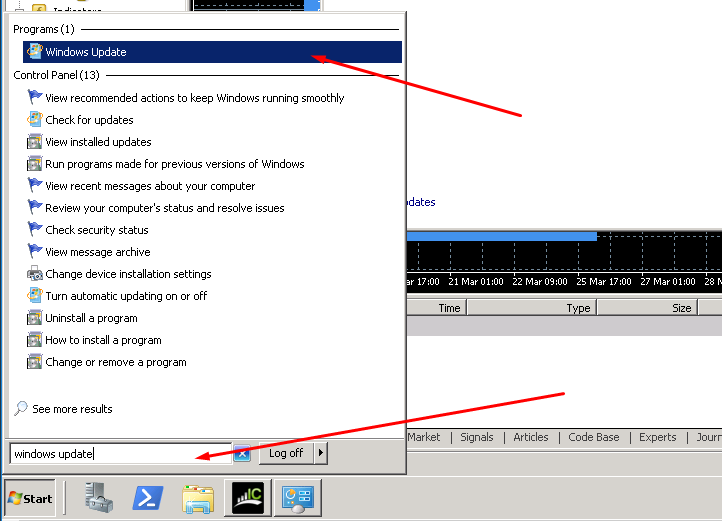Open Server Manager from taskbar
Screen dimensions: 722x521
[x=99, y=498]
